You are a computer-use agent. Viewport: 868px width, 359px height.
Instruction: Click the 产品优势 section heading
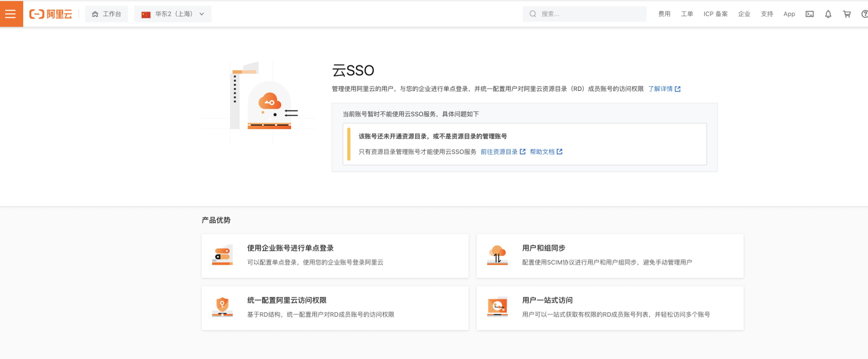[216, 220]
